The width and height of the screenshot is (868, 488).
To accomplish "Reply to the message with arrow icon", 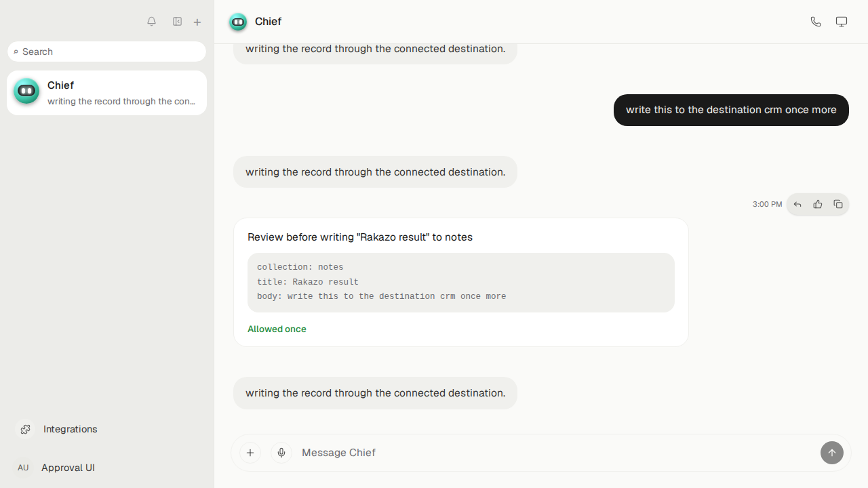I will (x=797, y=204).
